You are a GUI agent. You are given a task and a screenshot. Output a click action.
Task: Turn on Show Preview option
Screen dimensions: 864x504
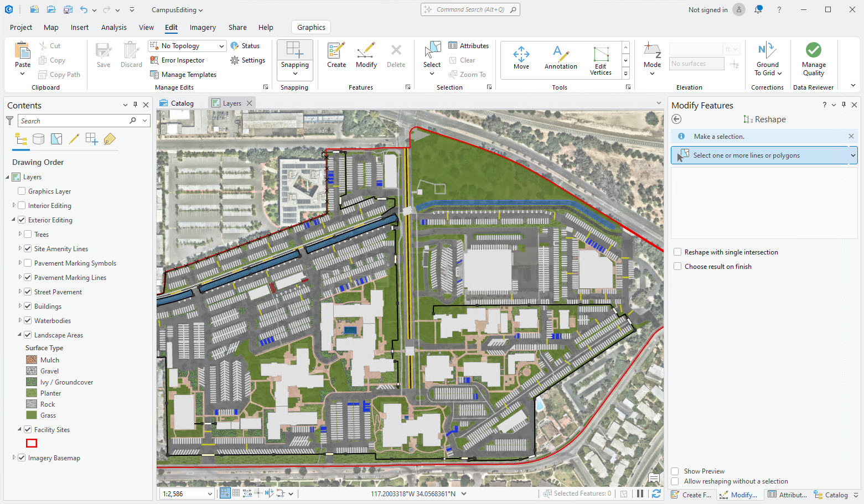pyautogui.click(x=675, y=471)
